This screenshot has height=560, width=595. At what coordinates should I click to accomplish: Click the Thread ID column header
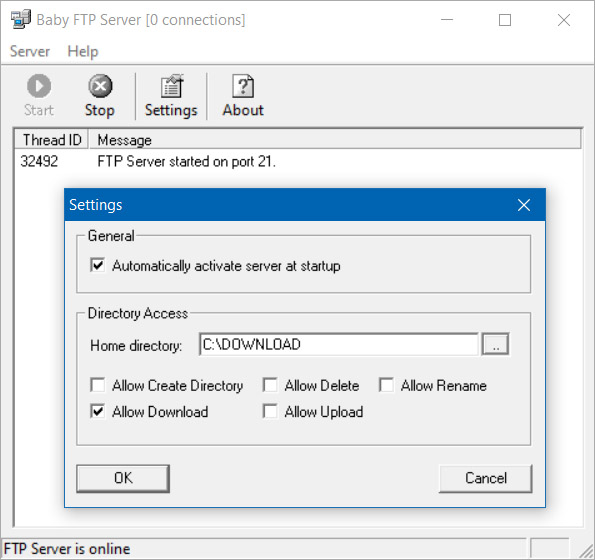coord(52,140)
